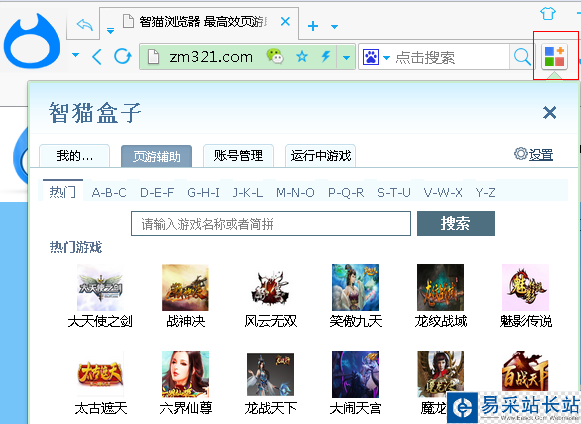Open the 战神决 game icon
The height and width of the screenshot is (424, 581).
click(x=185, y=287)
